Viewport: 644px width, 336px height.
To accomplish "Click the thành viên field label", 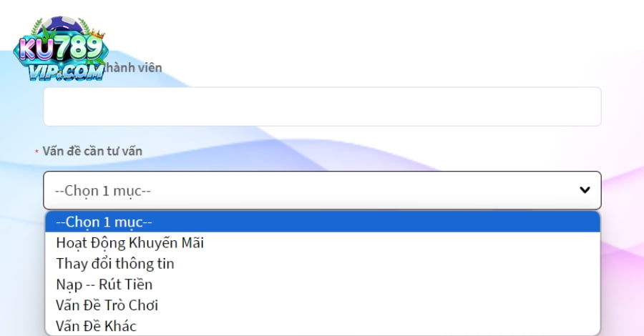I will pyautogui.click(x=133, y=68).
